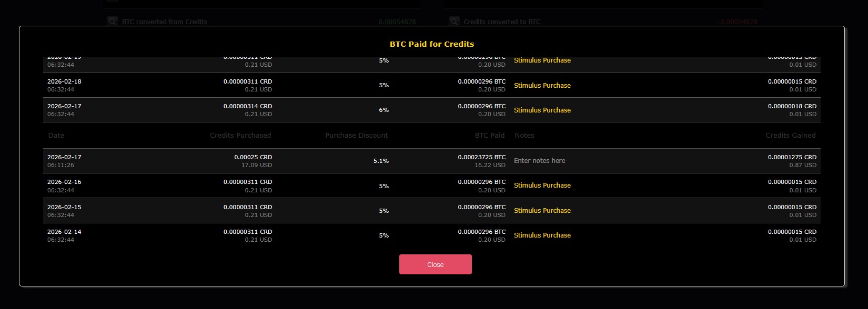The height and width of the screenshot is (309, 868).
Task: Click the 0.00001275 CRD credits gained value
Action: 792,157
